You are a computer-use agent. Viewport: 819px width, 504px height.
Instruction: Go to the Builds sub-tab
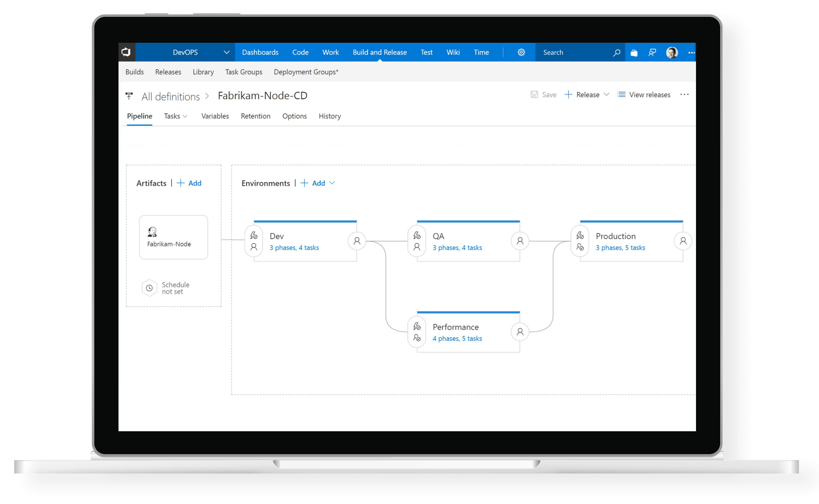pos(135,72)
